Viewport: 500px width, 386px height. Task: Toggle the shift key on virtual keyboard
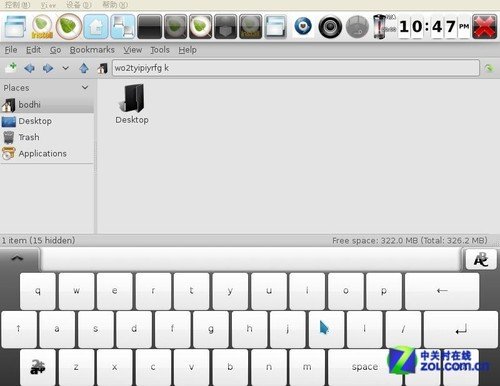click(19, 329)
